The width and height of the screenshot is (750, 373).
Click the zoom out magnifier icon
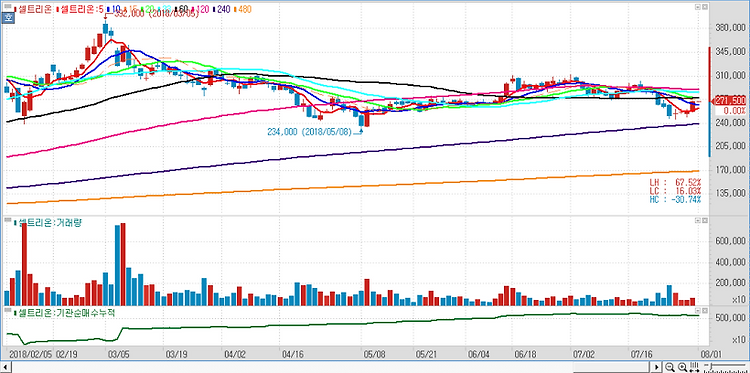click(x=670, y=367)
